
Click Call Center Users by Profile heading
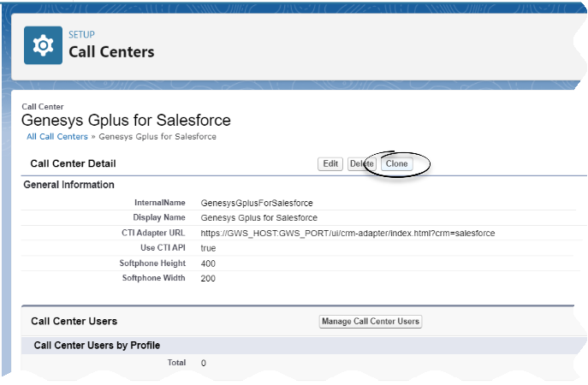(97, 346)
